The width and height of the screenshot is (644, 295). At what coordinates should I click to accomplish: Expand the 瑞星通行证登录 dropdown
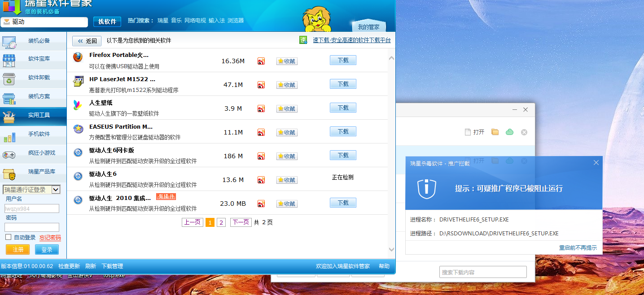click(x=56, y=190)
